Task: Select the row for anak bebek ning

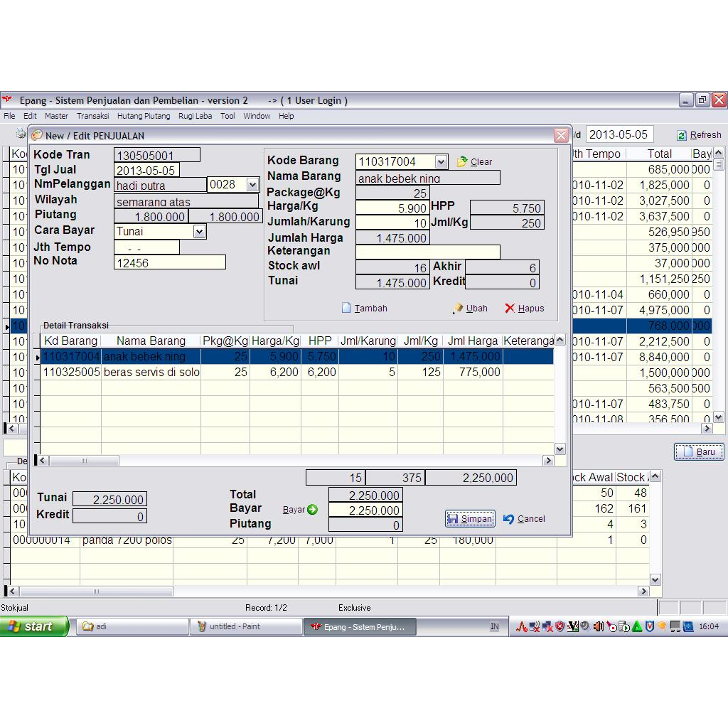Action: click(297, 357)
